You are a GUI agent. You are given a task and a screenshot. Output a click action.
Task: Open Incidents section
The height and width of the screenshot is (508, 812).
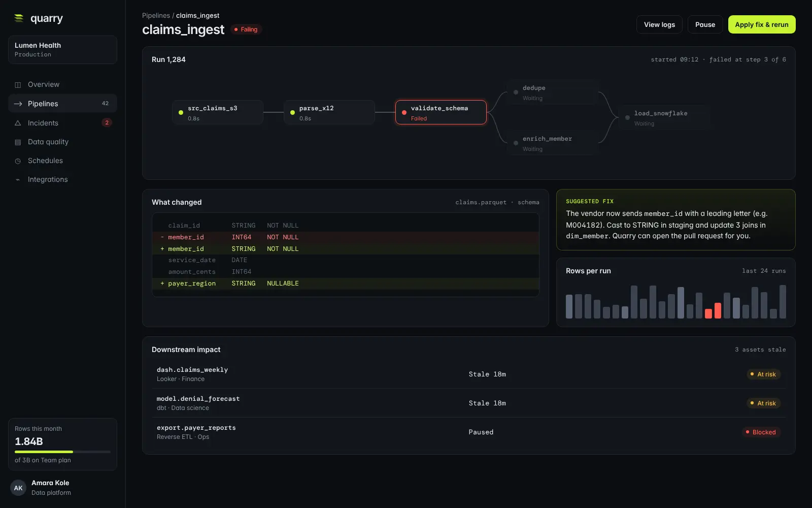tap(62, 123)
